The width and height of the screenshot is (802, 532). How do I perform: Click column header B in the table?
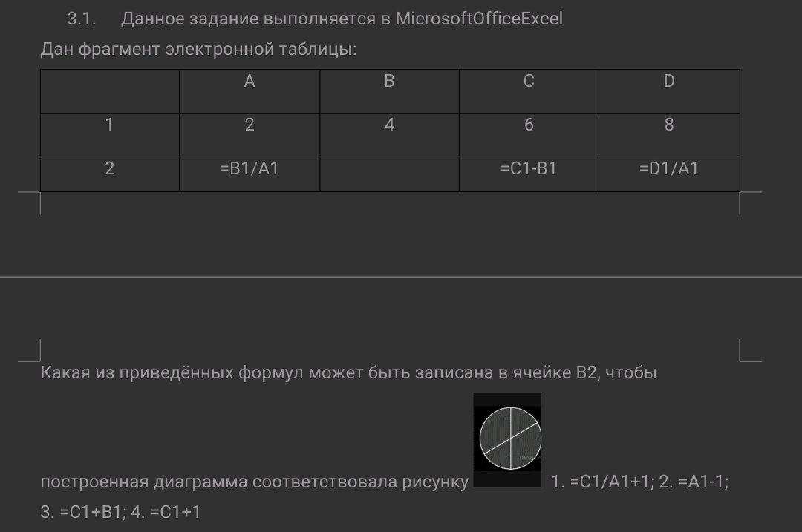pos(389,91)
